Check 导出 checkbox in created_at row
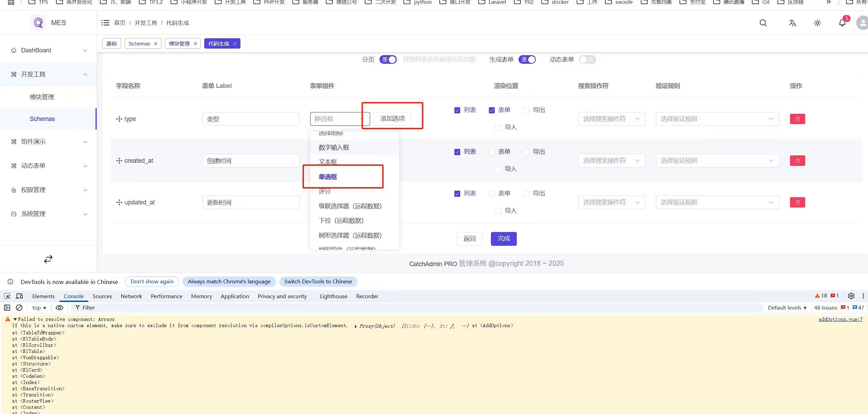This screenshot has width=868, height=414. pos(526,152)
